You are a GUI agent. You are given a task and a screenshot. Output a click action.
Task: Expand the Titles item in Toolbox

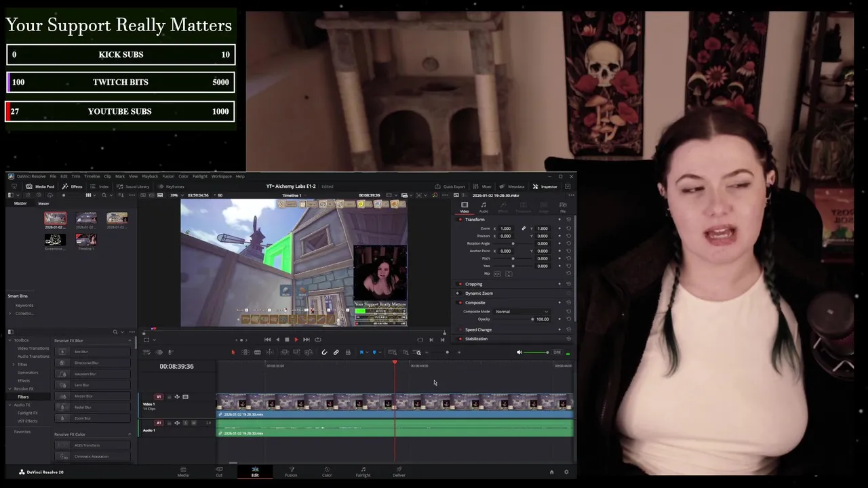pyautogui.click(x=14, y=365)
